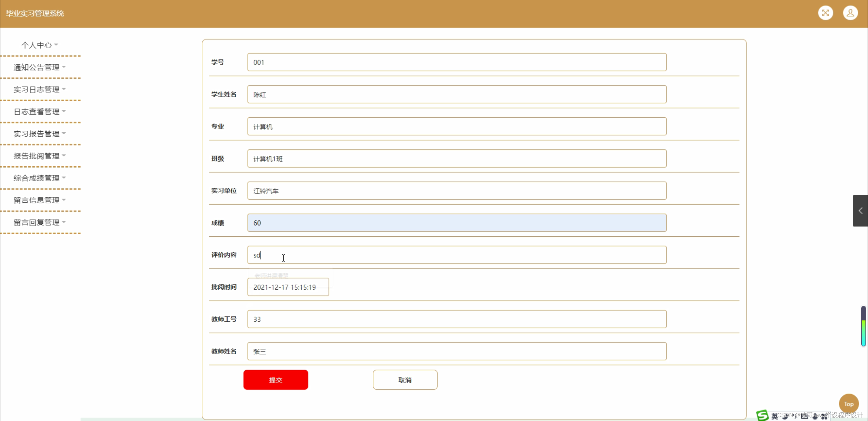Click the 成绩 score input field
The image size is (868, 421).
click(x=457, y=223)
